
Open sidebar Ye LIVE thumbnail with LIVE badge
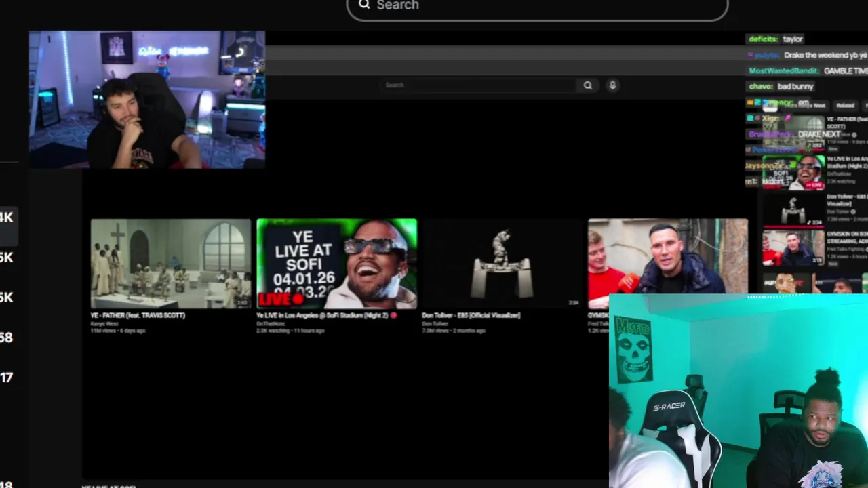pyautogui.click(x=793, y=173)
